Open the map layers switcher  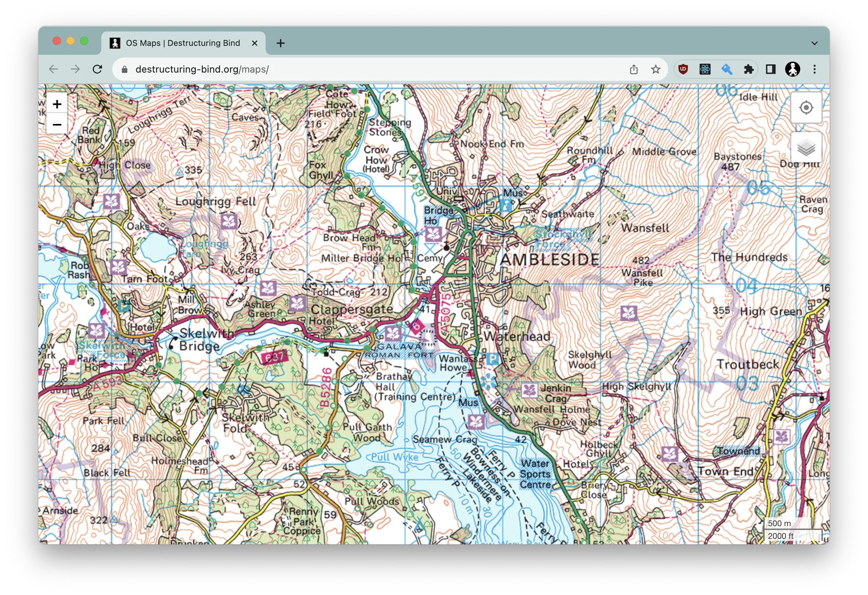tap(806, 148)
